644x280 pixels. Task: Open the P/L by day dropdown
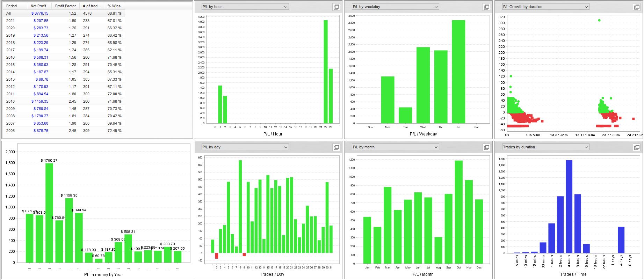pyautogui.click(x=245, y=147)
